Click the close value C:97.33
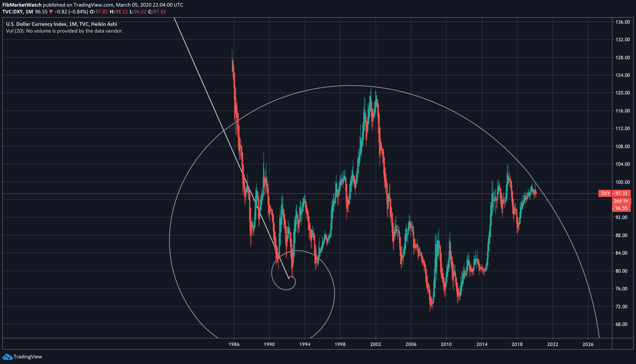 tap(157, 12)
